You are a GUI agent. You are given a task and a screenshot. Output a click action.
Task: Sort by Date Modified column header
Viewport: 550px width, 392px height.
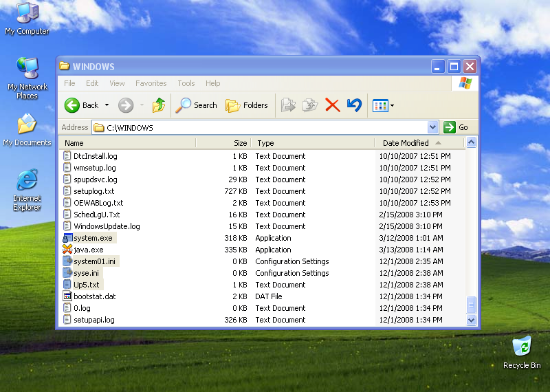tap(419, 143)
